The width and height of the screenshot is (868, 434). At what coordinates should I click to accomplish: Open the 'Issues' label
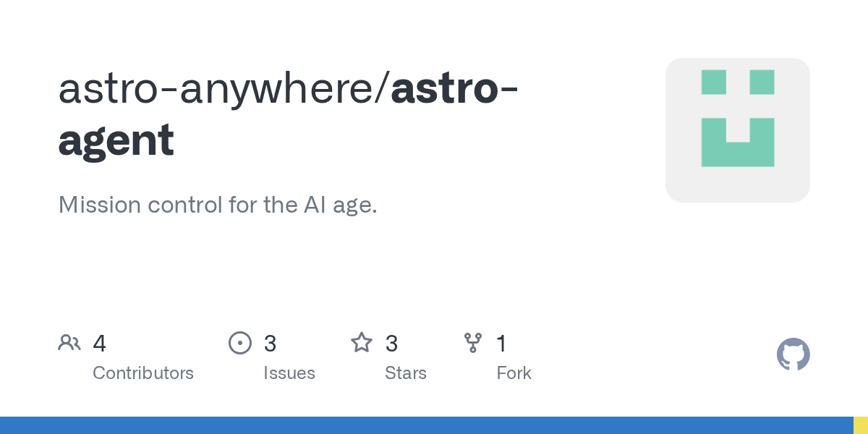pyautogui.click(x=289, y=373)
